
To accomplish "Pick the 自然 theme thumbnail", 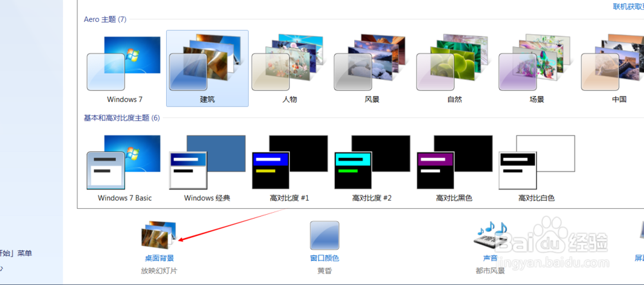I will (x=453, y=63).
